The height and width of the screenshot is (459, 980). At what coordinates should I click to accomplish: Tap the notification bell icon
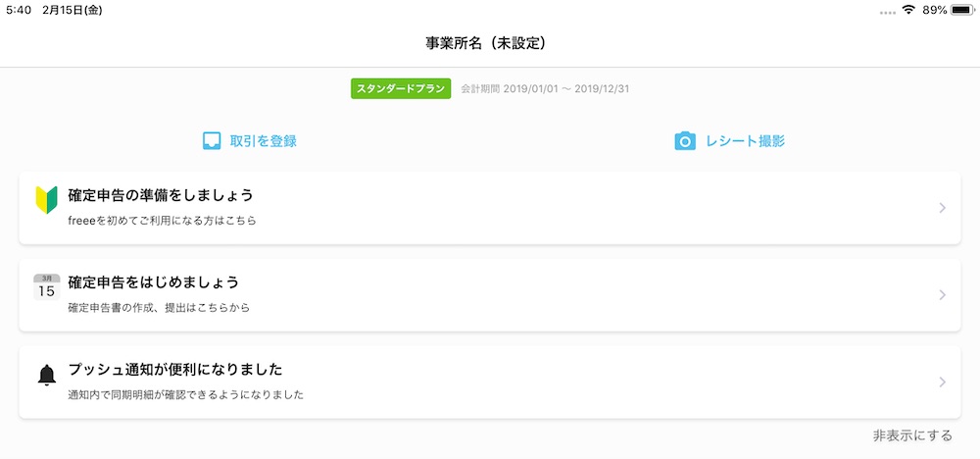tap(46, 375)
